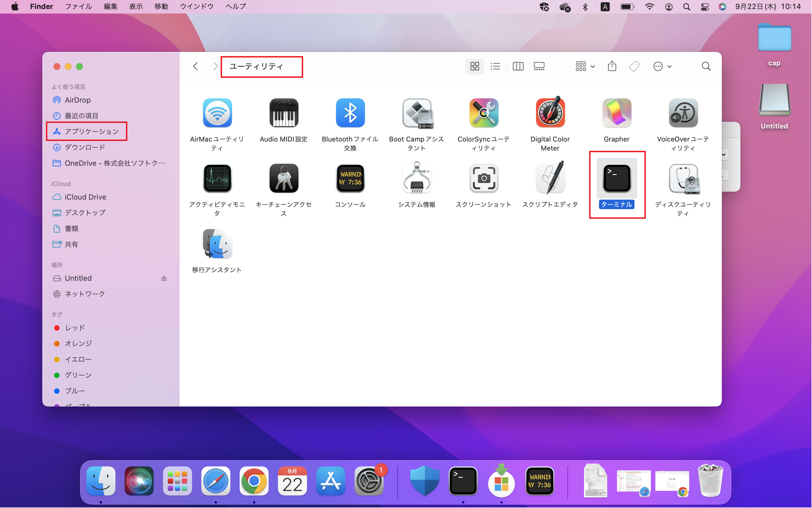Click the Share button in Finder toolbar
Viewport: 812px width, 508px height.
point(612,66)
